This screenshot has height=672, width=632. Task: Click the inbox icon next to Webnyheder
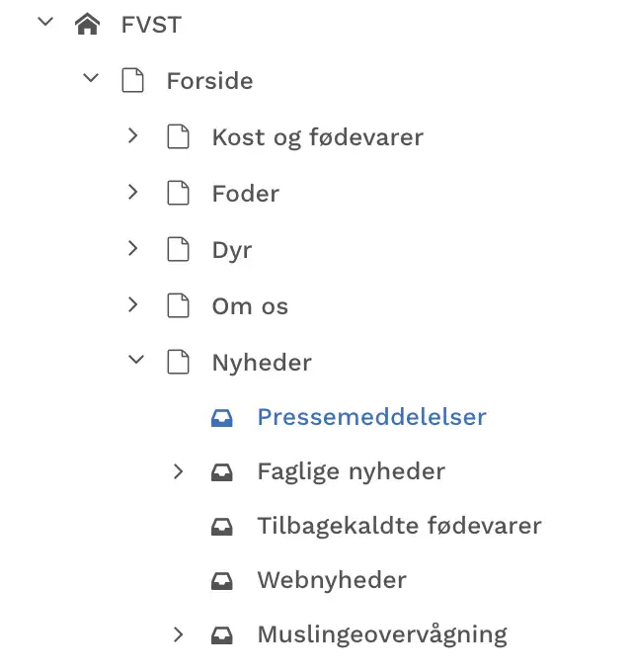223,580
